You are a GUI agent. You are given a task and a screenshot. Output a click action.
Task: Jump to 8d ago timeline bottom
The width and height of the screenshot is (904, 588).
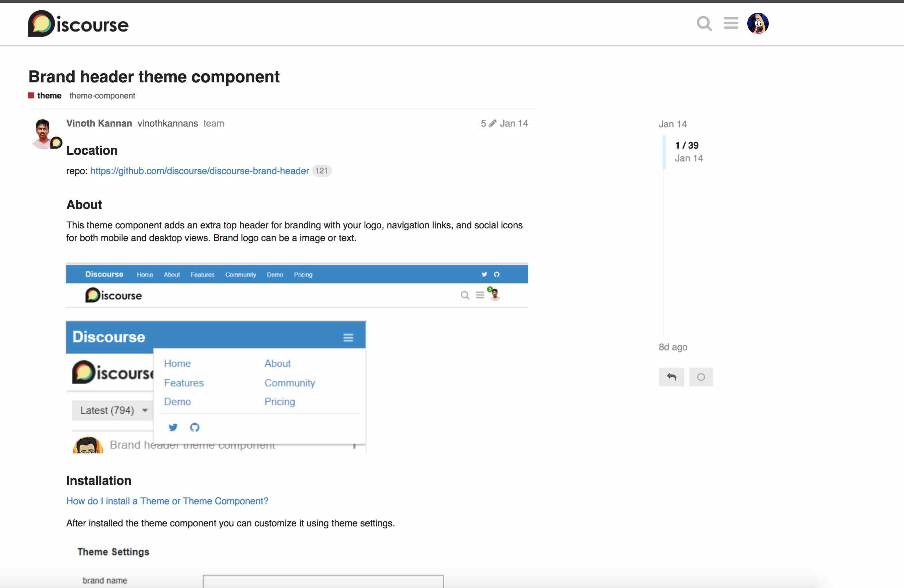click(673, 347)
